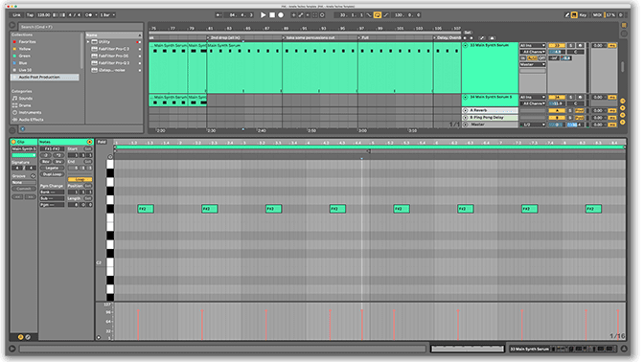Screen dimensions: 644x362
Task: Fold track 34 Main Synth Serum
Action: pos(466,98)
